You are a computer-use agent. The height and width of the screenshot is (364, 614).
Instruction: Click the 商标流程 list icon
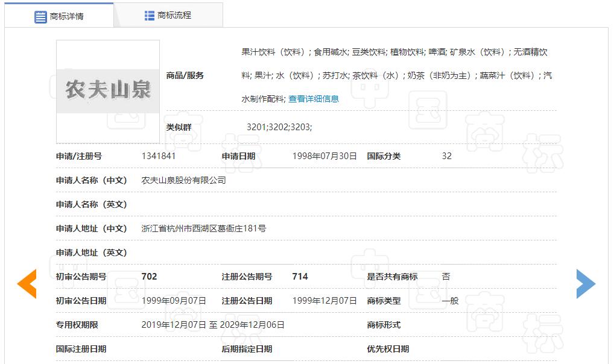pyautogui.click(x=149, y=16)
